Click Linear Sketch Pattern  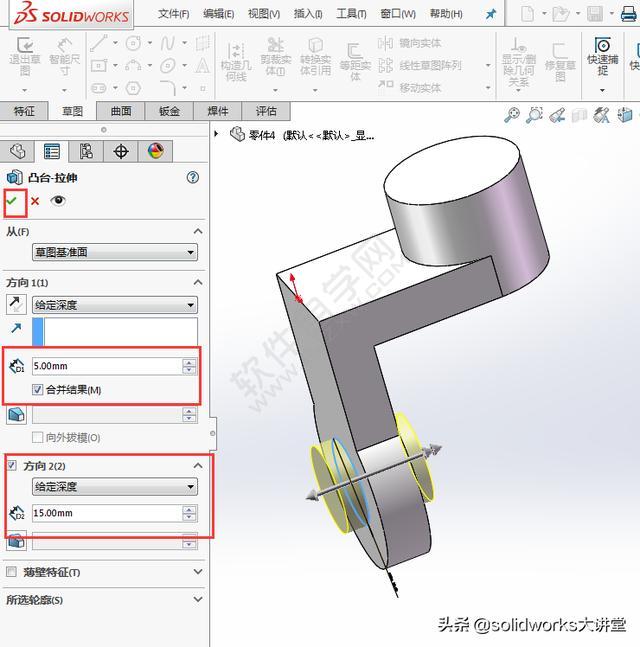[x=419, y=65]
